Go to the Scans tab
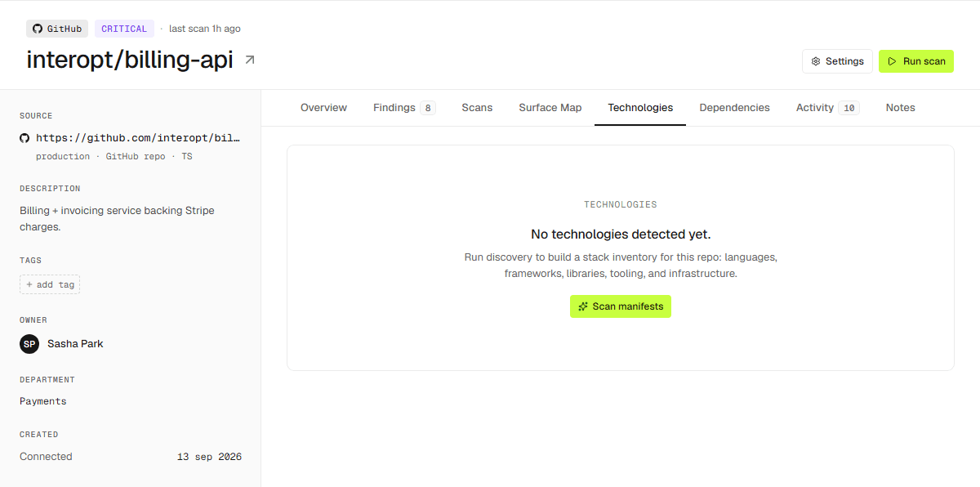 (x=477, y=108)
